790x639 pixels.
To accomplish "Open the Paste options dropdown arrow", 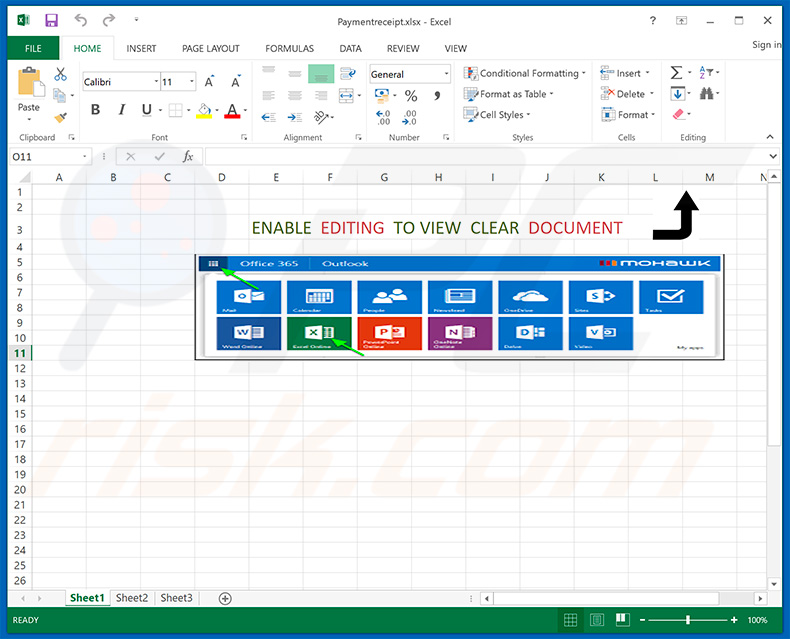I will tap(29, 119).
